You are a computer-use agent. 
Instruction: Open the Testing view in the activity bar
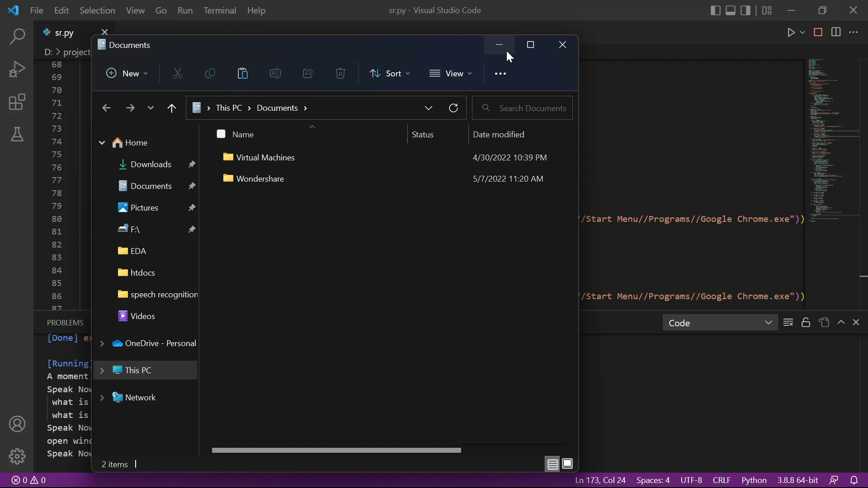17,135
